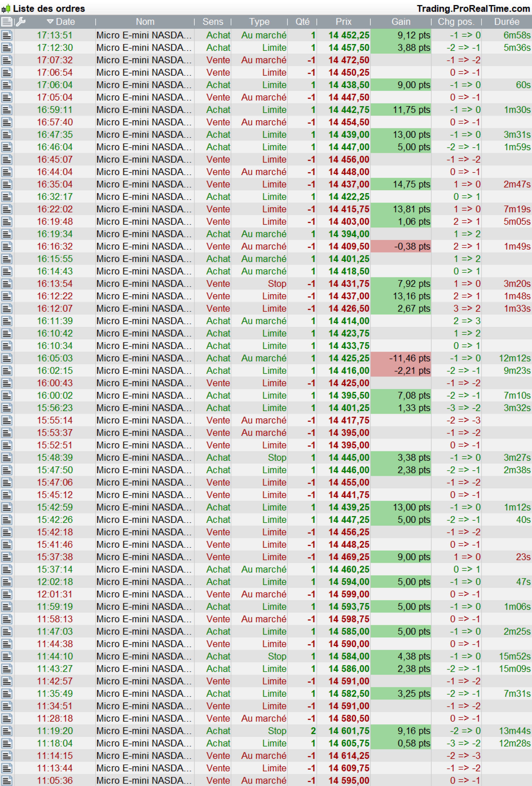
Task: Select the 14 601,75 price cell
Action: point(348,731)
